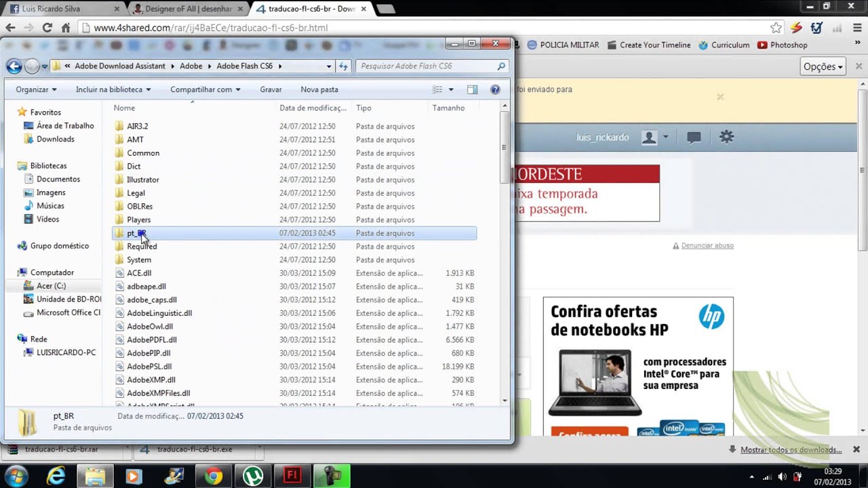
Task: Click the Pesquisar Adobe Flash CS6 search box
Action: (x=431, y=66)
